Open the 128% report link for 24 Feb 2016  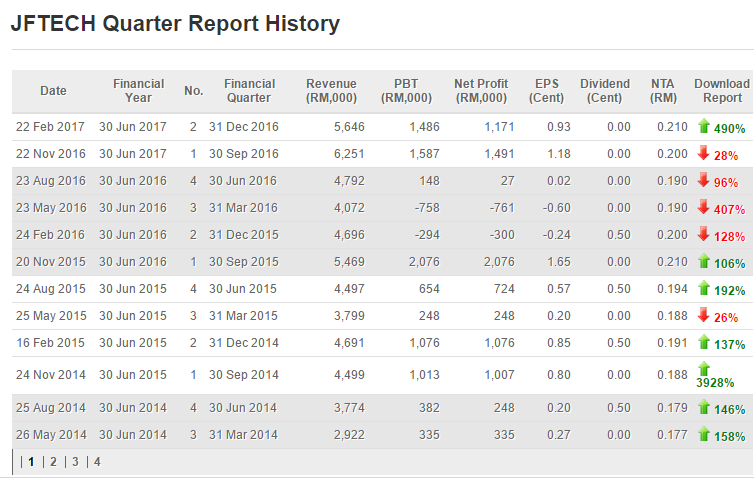click(729, 236)
